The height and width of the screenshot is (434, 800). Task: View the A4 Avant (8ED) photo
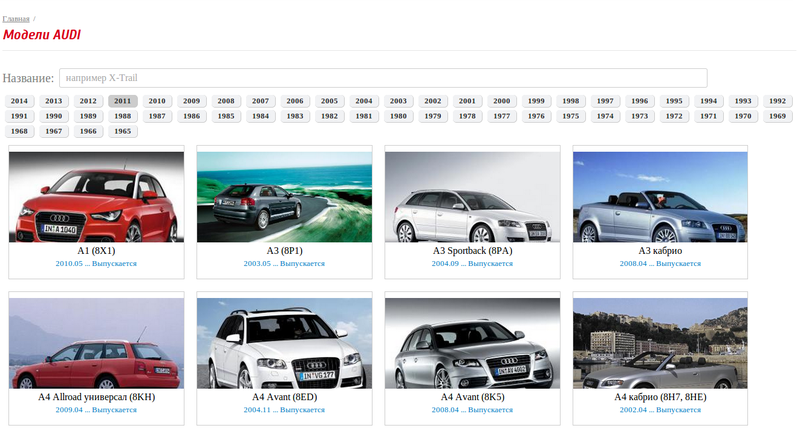284,343
